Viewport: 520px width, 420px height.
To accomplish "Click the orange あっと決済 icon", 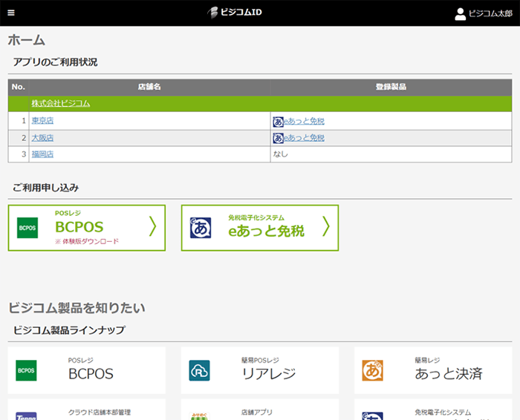I will tap(373, 370).
